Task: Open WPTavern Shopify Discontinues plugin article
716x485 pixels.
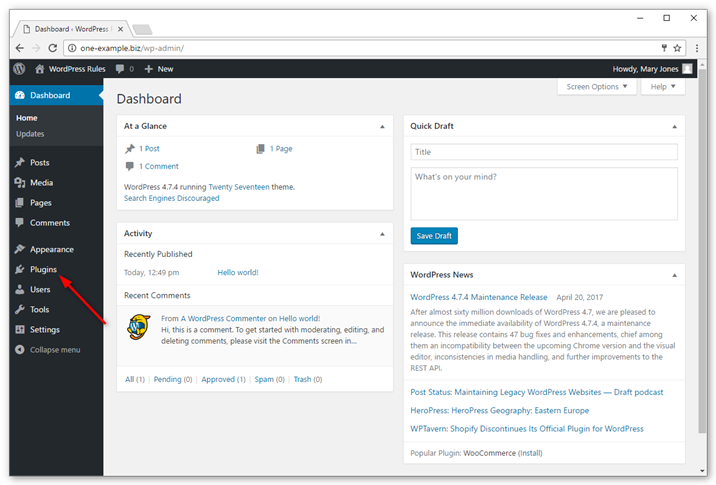Action: click(x=527, y=428)
